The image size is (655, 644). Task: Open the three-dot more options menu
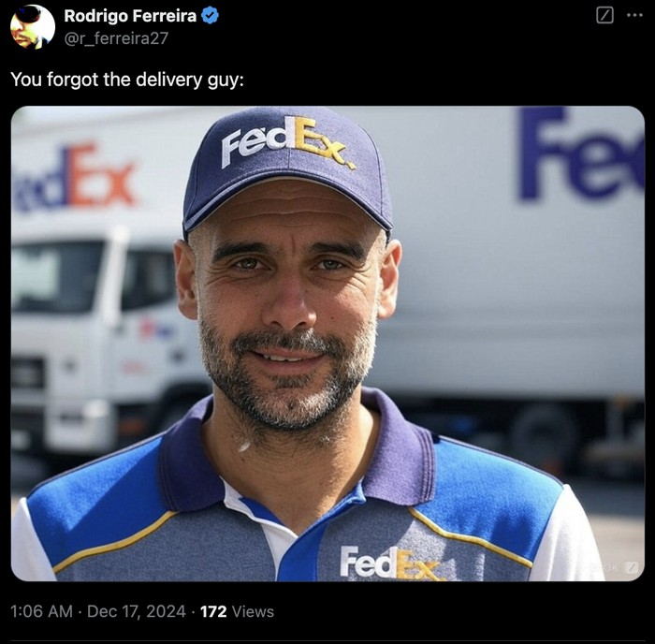click(x=634, y=16)
